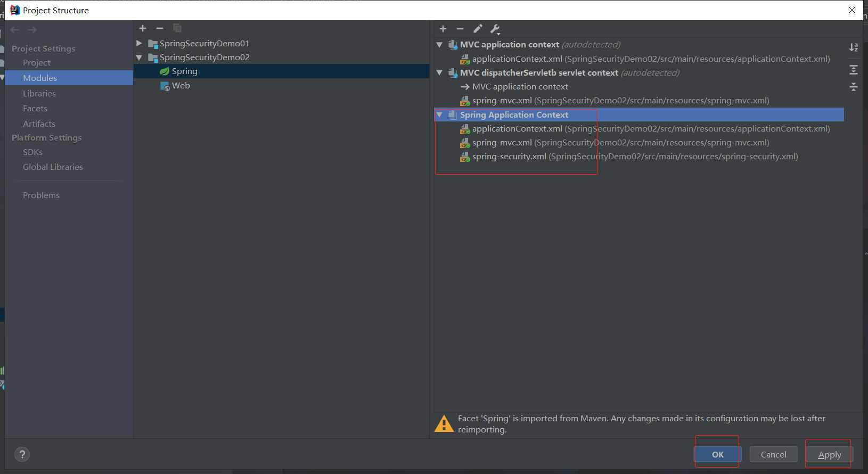Open the SDKs settings page

coord(32,152)
